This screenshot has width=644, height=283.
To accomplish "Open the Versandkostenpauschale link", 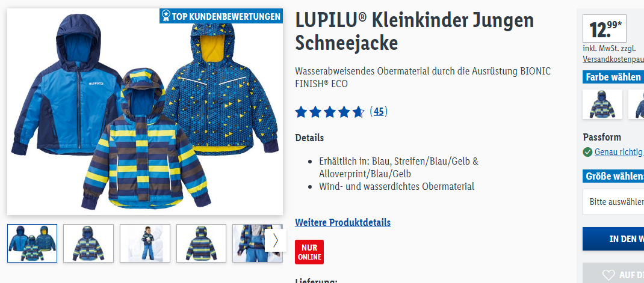I will pos(613,59).
